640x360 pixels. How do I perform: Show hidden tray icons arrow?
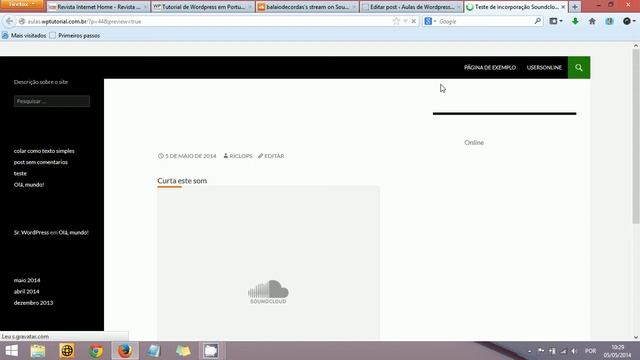[529, 351]
